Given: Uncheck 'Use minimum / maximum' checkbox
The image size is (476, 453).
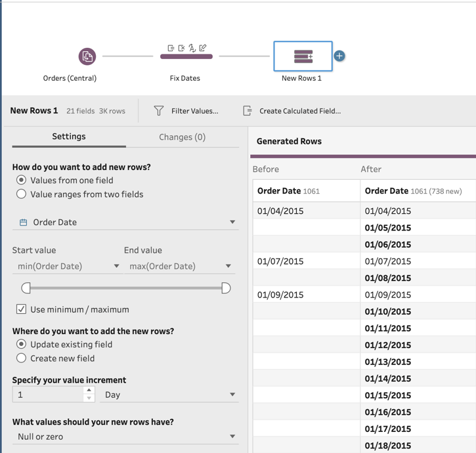Looking at the screenshot, I should point(22,309).
